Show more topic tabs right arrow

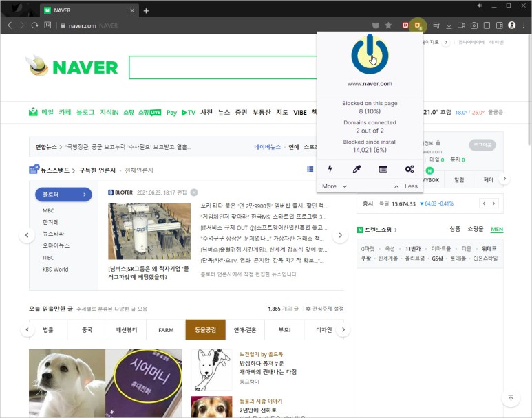click(343, 329)
